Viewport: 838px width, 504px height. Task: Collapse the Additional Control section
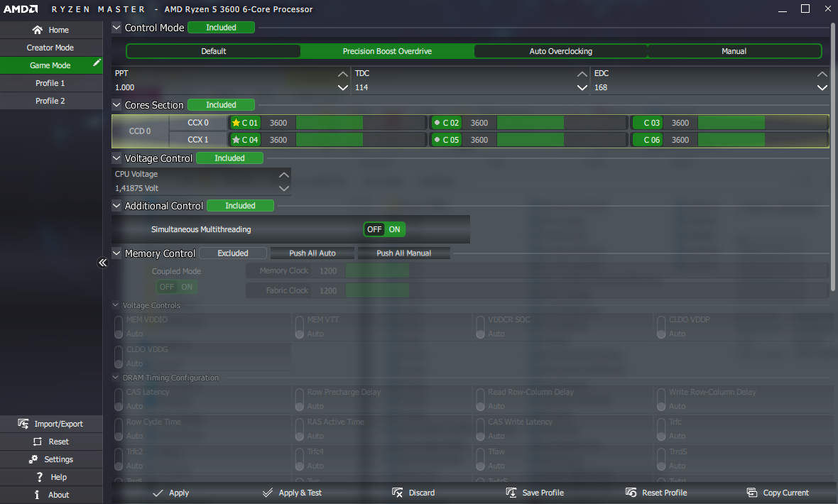tap(116, 206)
